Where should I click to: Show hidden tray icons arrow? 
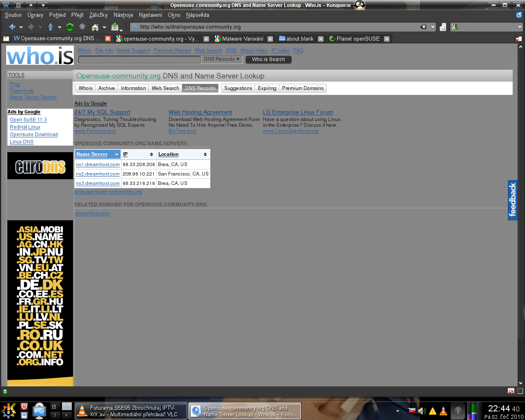coord(397,411)
